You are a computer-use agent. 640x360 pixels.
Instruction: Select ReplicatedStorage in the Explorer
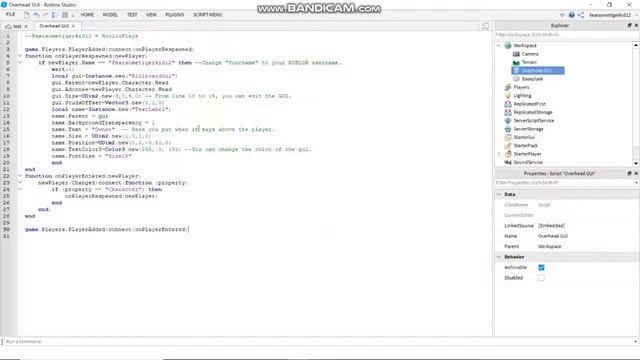coord(532,112)
